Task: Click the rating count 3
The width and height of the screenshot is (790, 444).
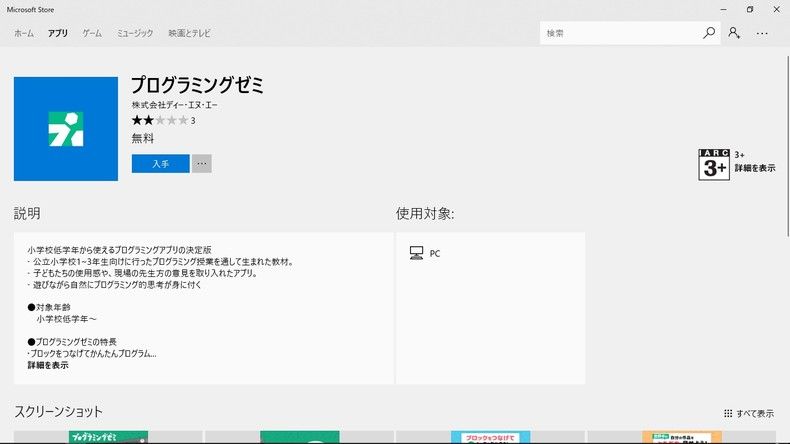Action: click(x=193, y=121)
